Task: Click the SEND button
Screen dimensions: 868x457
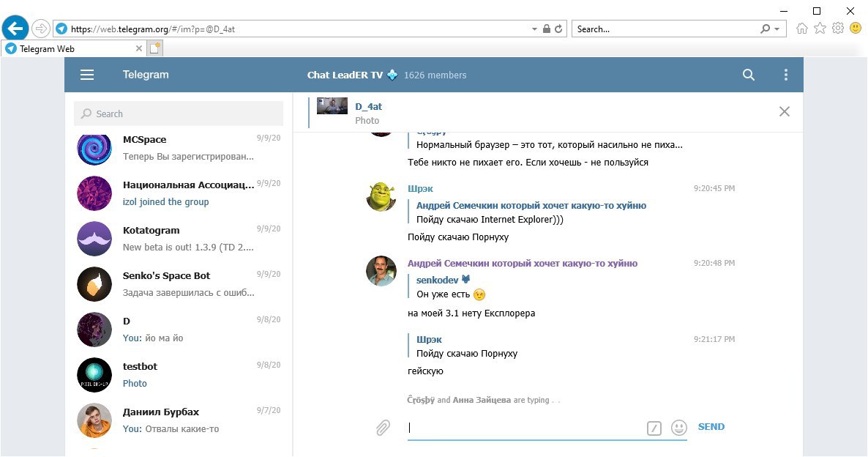Action: (x=711, y=426)
